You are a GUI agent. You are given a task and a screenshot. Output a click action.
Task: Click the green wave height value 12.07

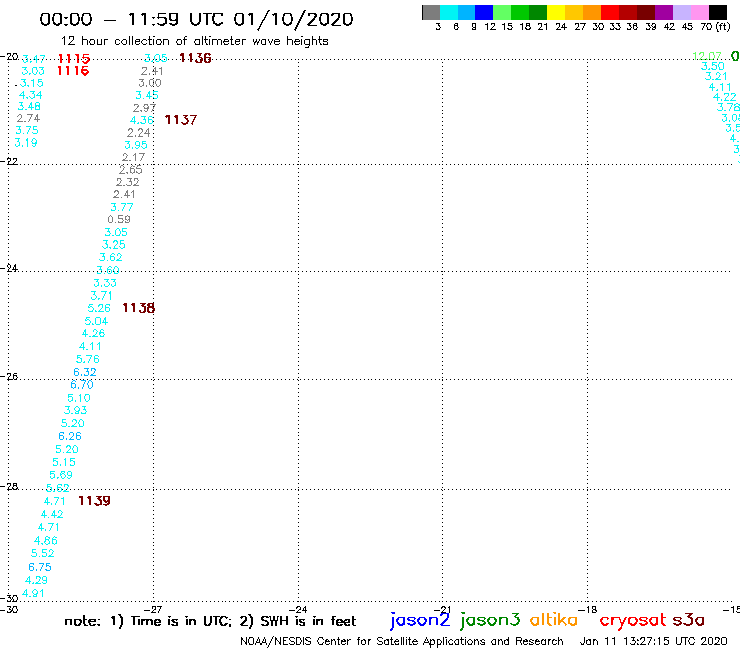(x=706, y=56)
